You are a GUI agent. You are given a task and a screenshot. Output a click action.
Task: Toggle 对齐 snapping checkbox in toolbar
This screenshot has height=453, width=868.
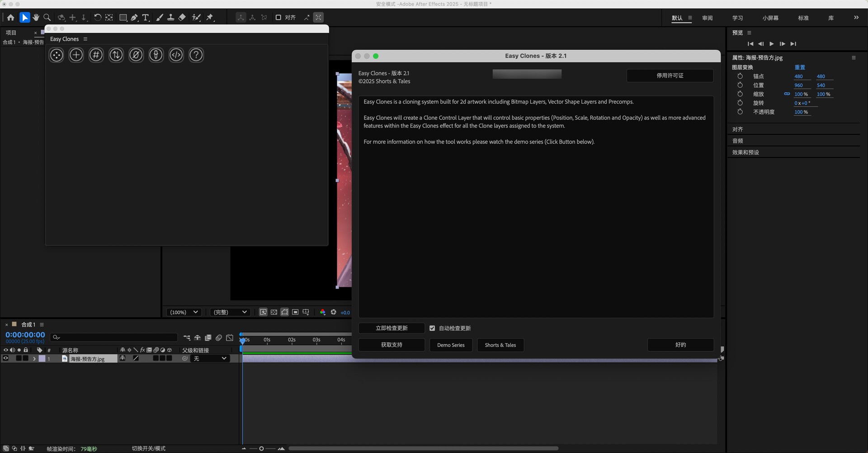tap(278, 18)
